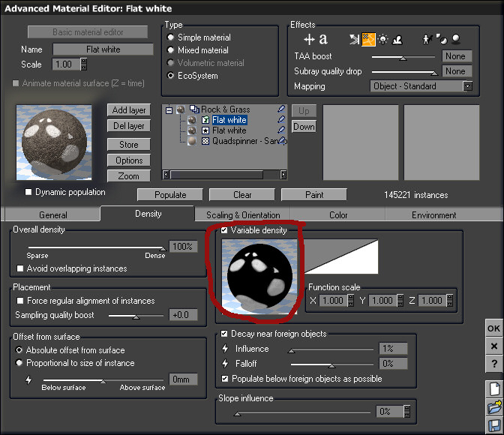Enable Force regular alignment of instances
Image resolution: width=504 pixels, height=435 pixels.
(x=20, y=301)
